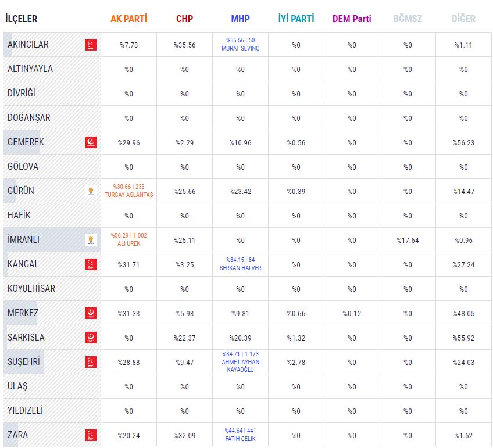The image size is (493, 448).
Task: Click the AK Parti bulb icon beside İmranlı
Action: (x=90, y=240)
